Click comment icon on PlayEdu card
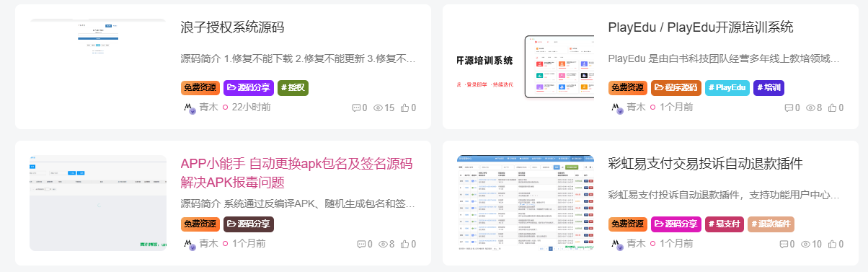The width and height of the screenshot is (868, 272). coord(789,108)
